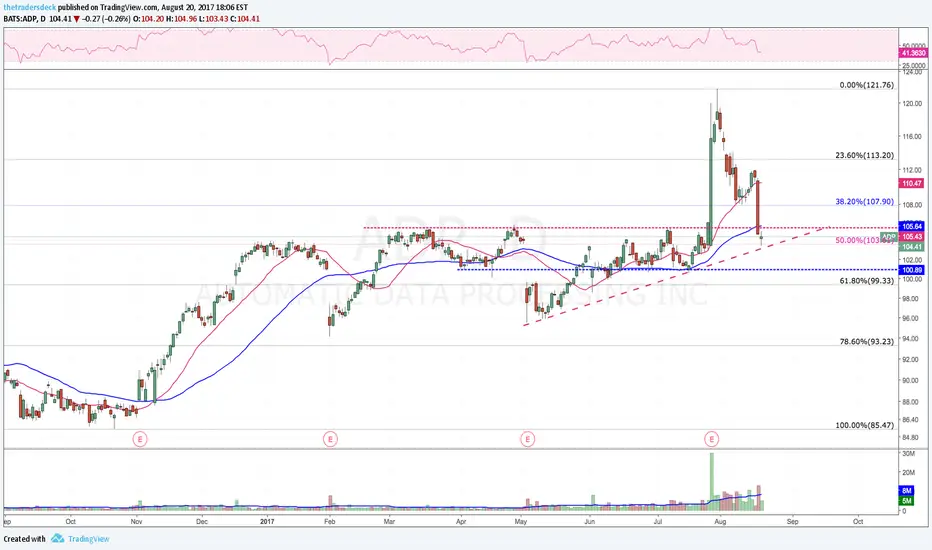The height and width of the screenshot is (550, 932).
Task: Click the pink 41.3630 RSI value tag
Action: click(913, 53)
